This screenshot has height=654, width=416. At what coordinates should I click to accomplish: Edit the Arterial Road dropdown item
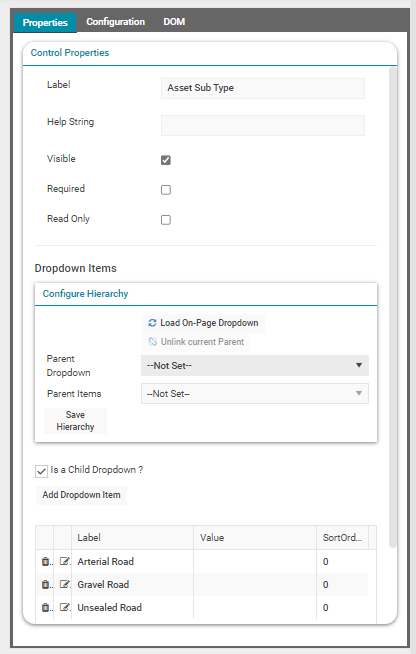point(64,561)
